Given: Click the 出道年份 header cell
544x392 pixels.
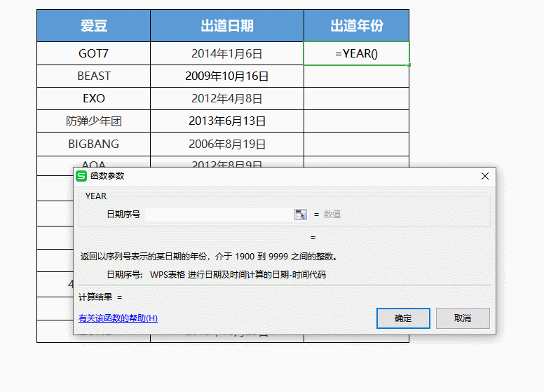Looking at the screenshot, I should click(356, 26).
